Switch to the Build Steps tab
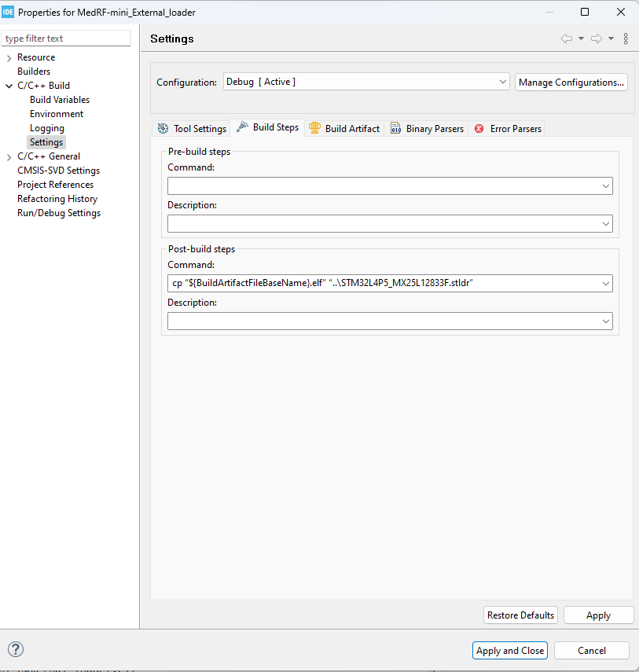Viewport: 639px width, 672px height. 267,127
